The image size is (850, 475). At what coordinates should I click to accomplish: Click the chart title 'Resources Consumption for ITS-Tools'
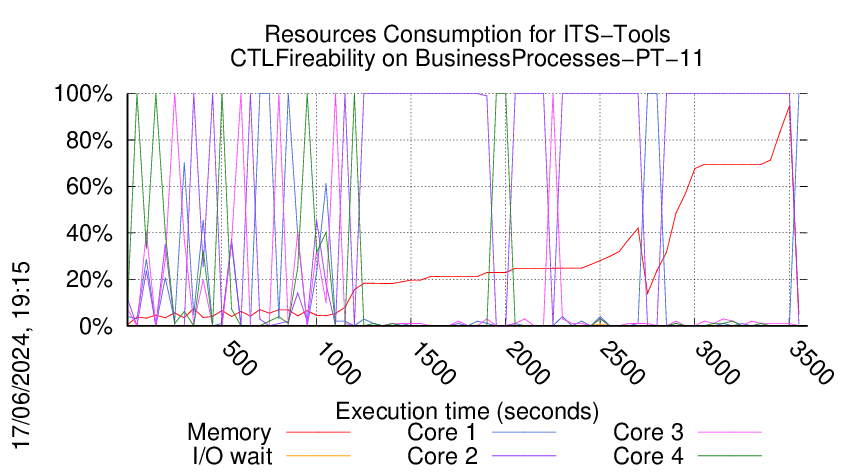467,34
